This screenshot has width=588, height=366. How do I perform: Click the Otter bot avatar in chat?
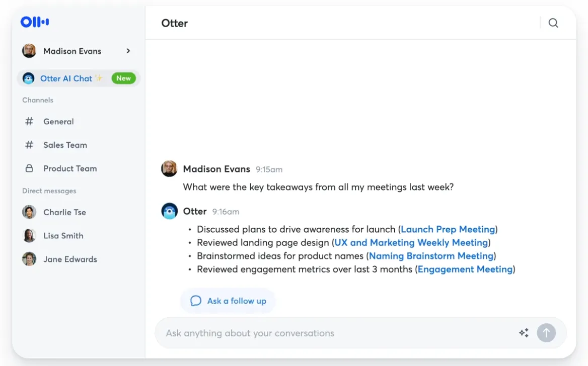click(x=169, y=211)
